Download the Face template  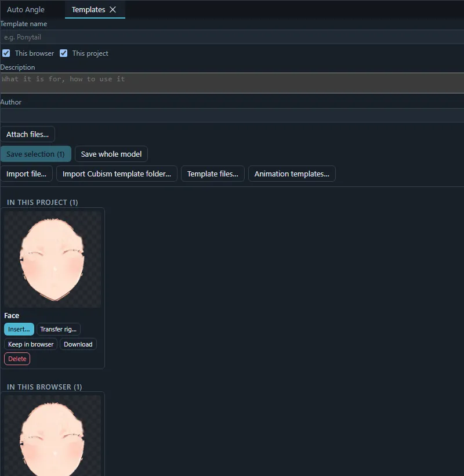(x=78, y=344)
